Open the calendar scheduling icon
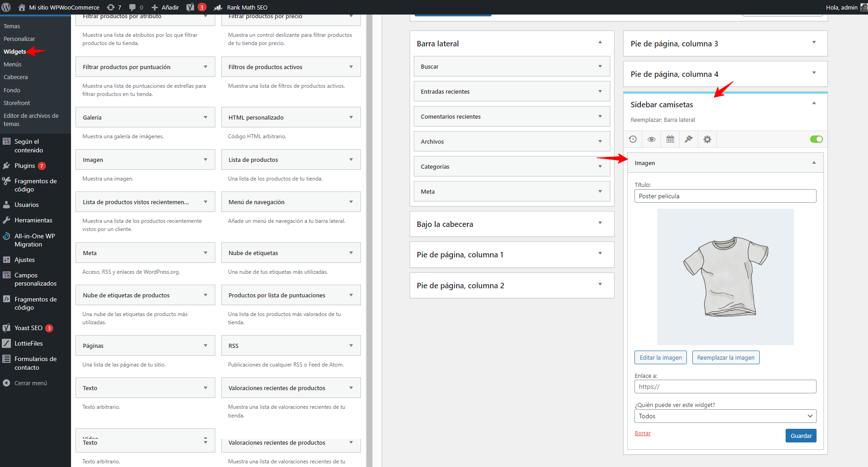868x467 pixels. 670,139
